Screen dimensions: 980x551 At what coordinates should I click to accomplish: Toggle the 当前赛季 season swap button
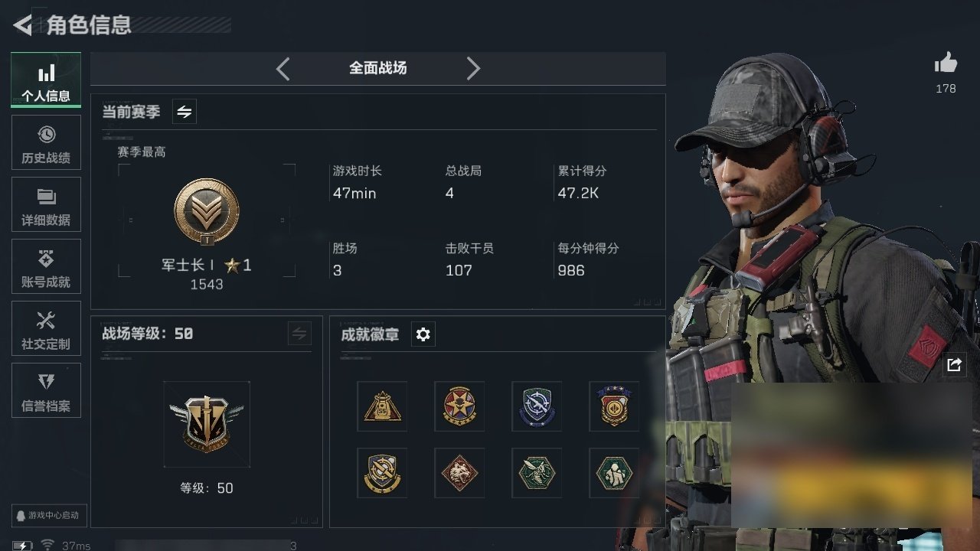pos(184,112)
